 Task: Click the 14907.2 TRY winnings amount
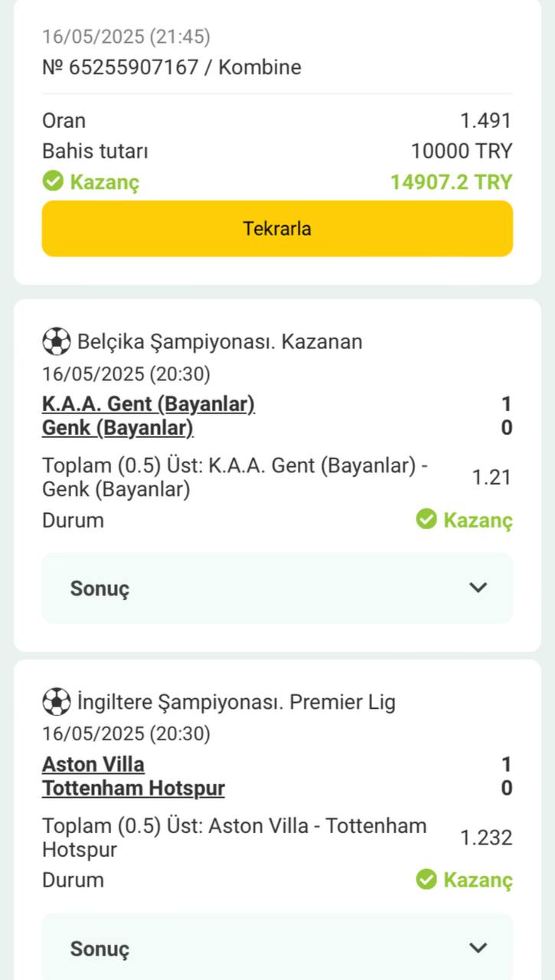451,182
